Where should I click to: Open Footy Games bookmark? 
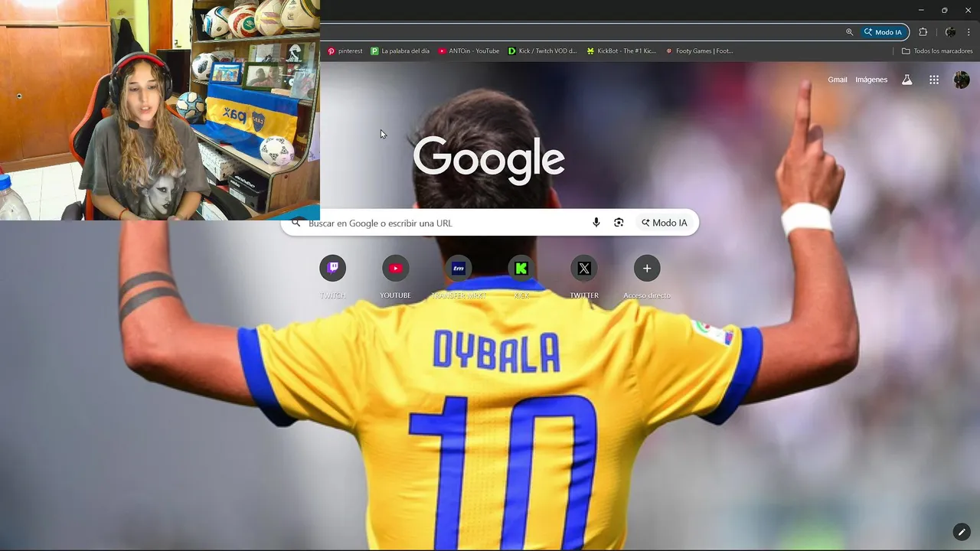pos(699,51)
